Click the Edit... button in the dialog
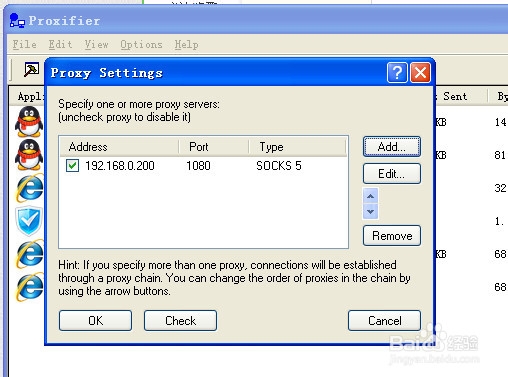 point(392,174)
